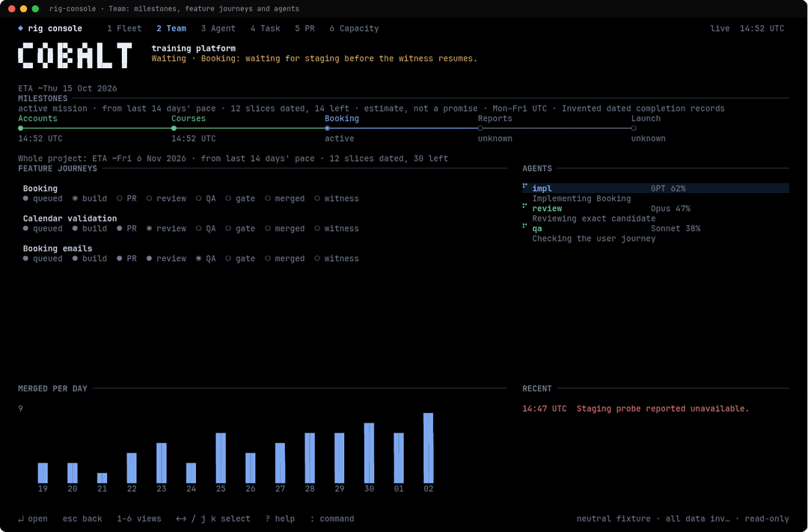Select the qa agent row

tap(655, 228)
